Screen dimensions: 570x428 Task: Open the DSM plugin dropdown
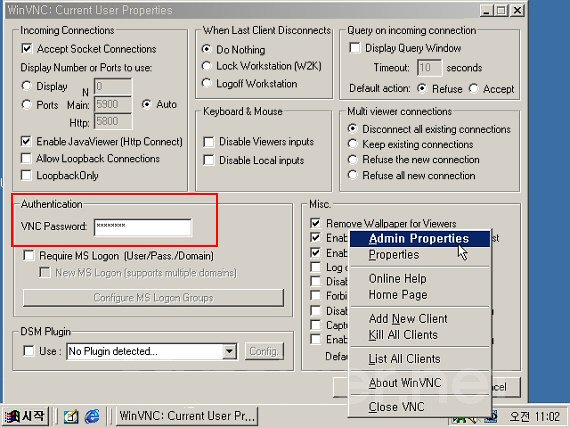[x=229, y=352]
